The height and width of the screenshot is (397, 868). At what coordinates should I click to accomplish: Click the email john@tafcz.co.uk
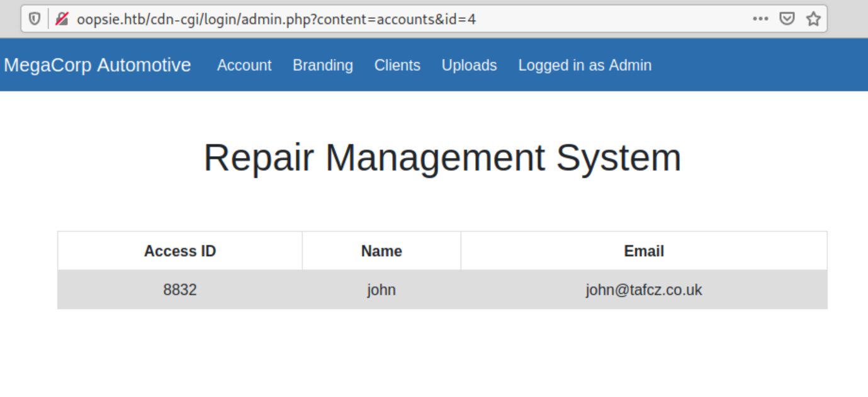coord(644,290)
